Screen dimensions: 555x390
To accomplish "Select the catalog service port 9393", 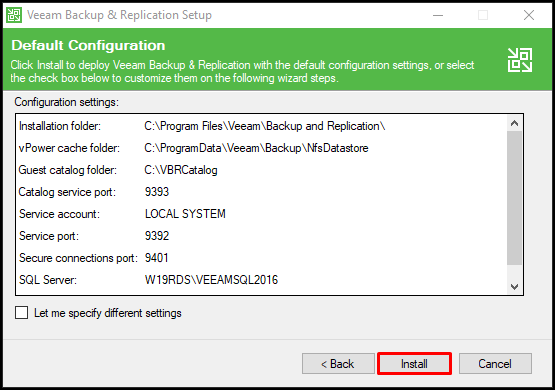I will (x=157, y=192).
